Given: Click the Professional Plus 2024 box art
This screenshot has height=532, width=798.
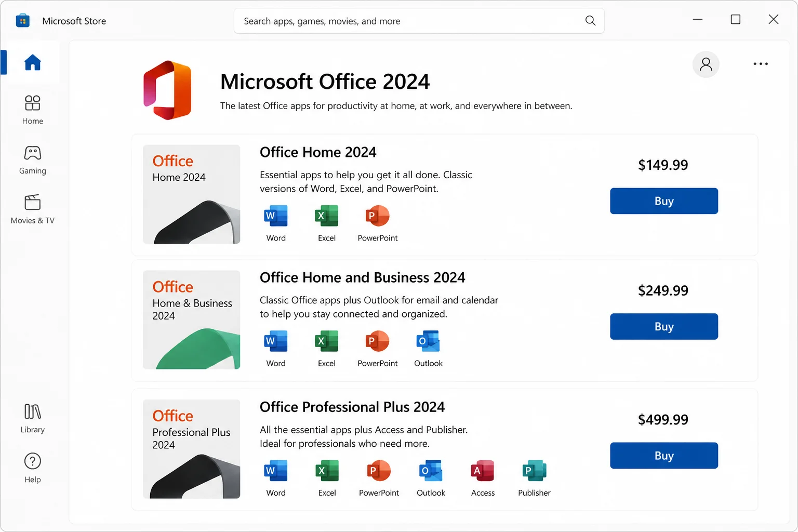Looking at the screenshot, I should tap(191, 449).
